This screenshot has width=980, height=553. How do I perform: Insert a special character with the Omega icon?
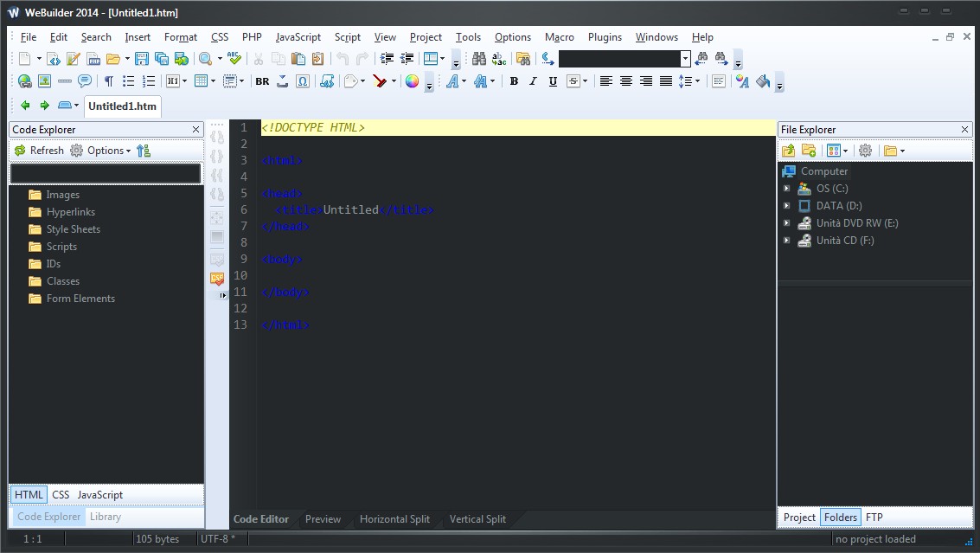pos(303,81)
